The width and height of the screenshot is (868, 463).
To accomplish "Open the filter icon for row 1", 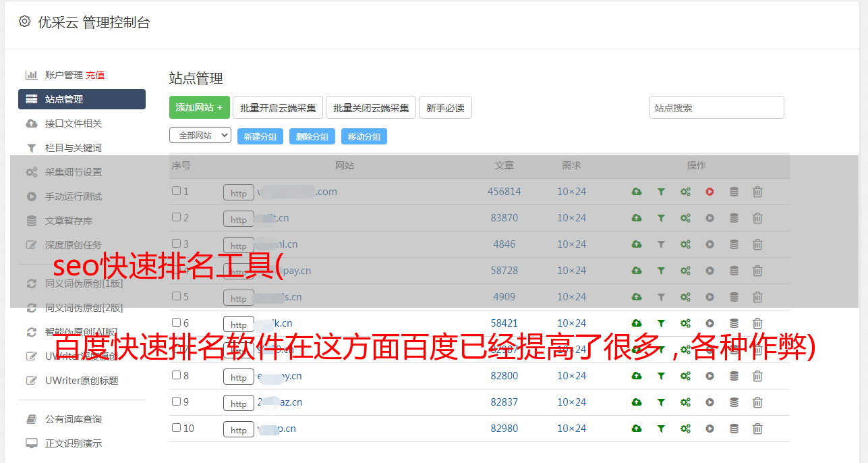I will click(x=661, y=192).
